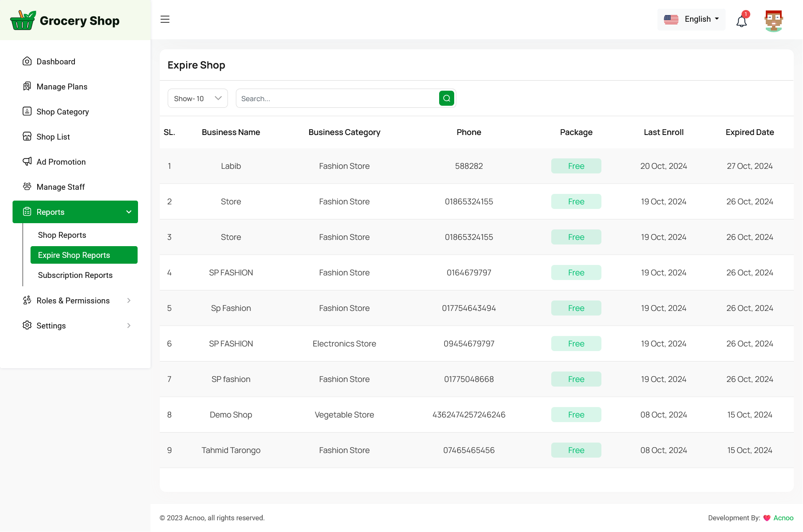
Task: Select Shop Category in sidebar
Action: [62, 112]
